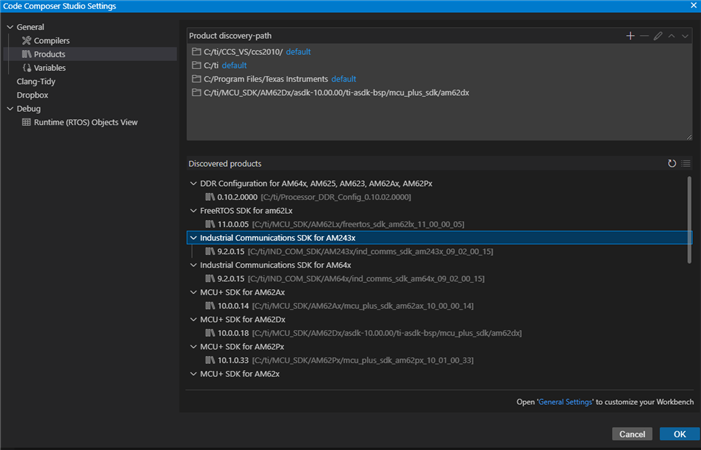
Task: Click library icon beside version 0.10.2.0000
Action: coord(210,197)
